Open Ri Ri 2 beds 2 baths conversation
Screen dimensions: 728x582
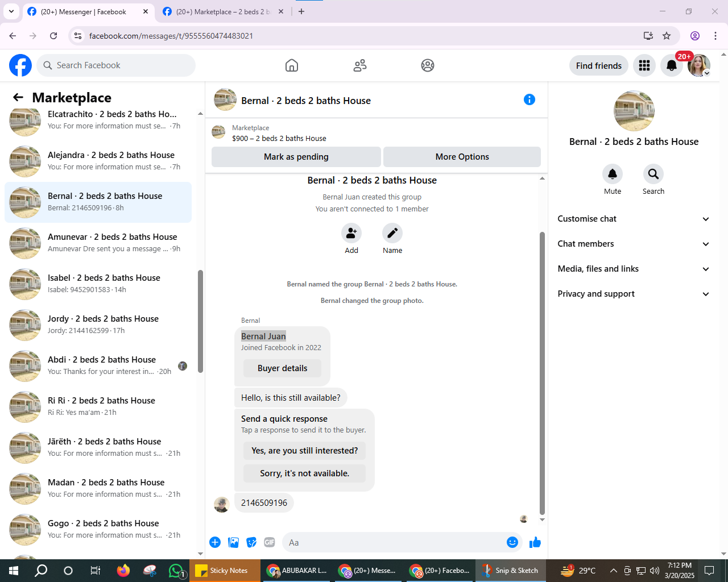pos(98,406)
